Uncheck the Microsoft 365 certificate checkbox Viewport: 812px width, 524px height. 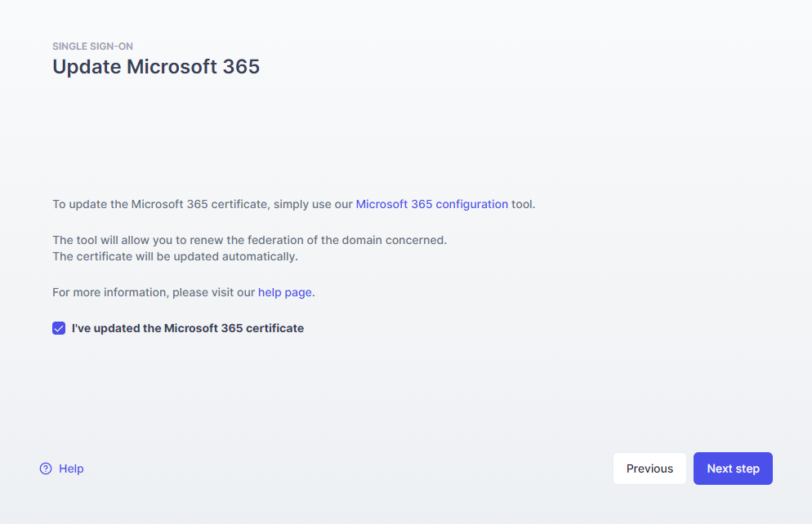(x=59, y=328)
